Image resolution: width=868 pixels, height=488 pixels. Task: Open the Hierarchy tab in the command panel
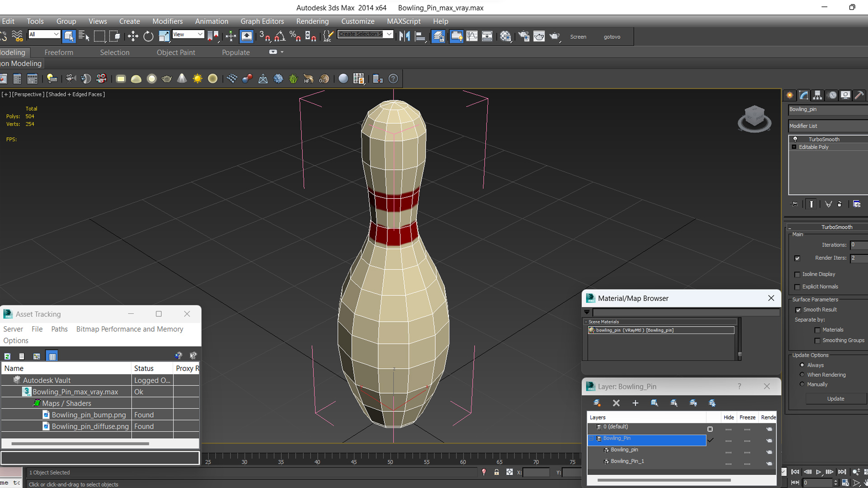point(817,95)
